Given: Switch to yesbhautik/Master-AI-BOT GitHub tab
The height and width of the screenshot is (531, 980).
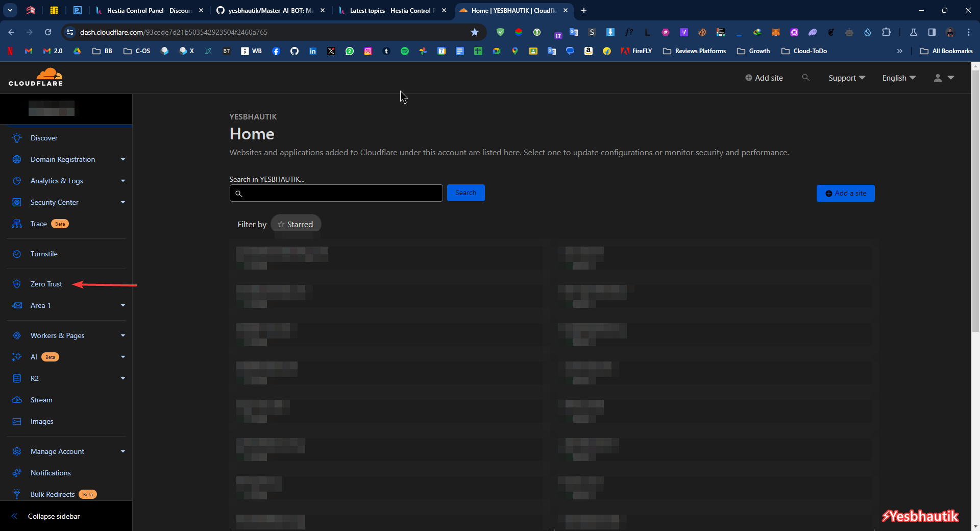Looking at the screenshot, I should (x=271, y=10).
